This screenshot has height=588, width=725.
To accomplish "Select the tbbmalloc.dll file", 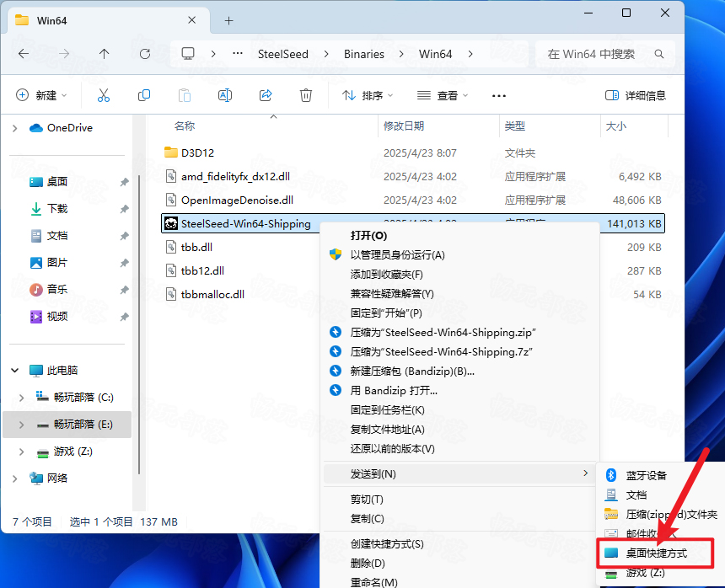I will click(x=212, y=294).
